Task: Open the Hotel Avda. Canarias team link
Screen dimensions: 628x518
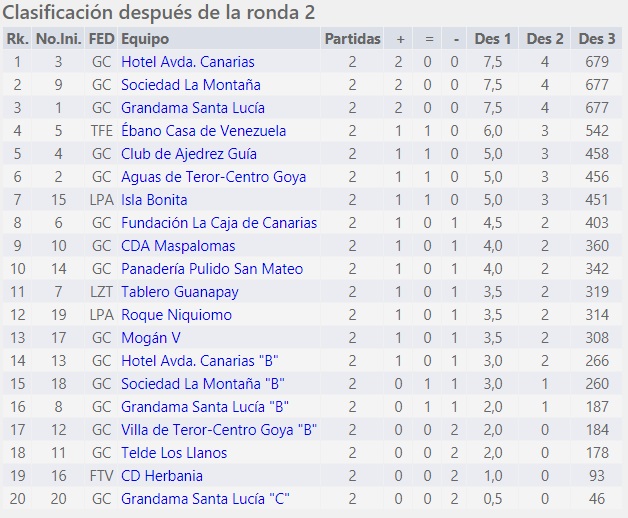Action: [187, 62]
